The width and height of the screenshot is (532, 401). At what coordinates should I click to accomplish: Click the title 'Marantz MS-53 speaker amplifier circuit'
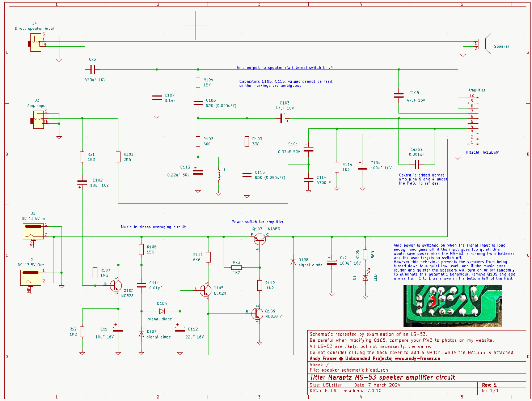383,377
